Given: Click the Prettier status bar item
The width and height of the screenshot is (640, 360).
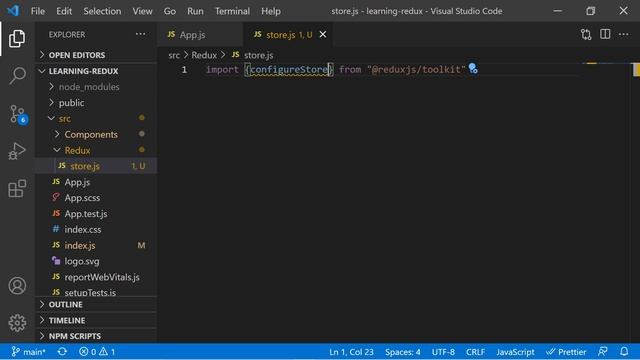Looking at the screenshot, I should coord(566,351).
